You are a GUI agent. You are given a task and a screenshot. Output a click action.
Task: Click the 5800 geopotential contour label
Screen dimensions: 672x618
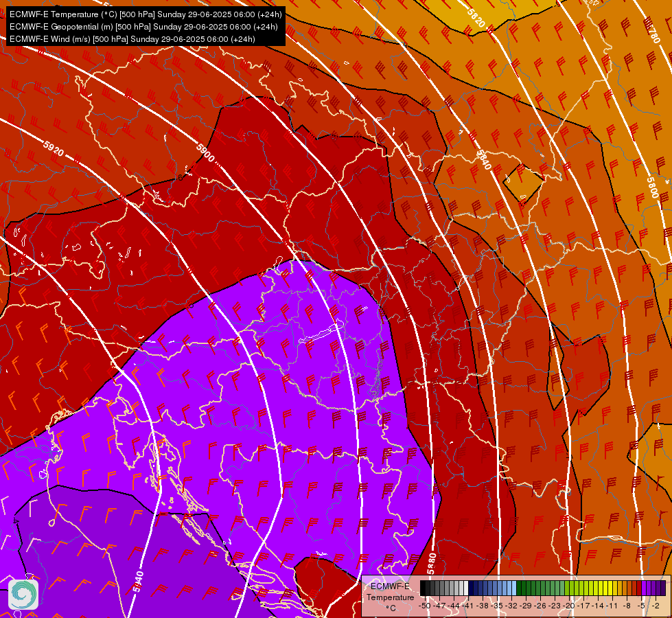[652, 187]
